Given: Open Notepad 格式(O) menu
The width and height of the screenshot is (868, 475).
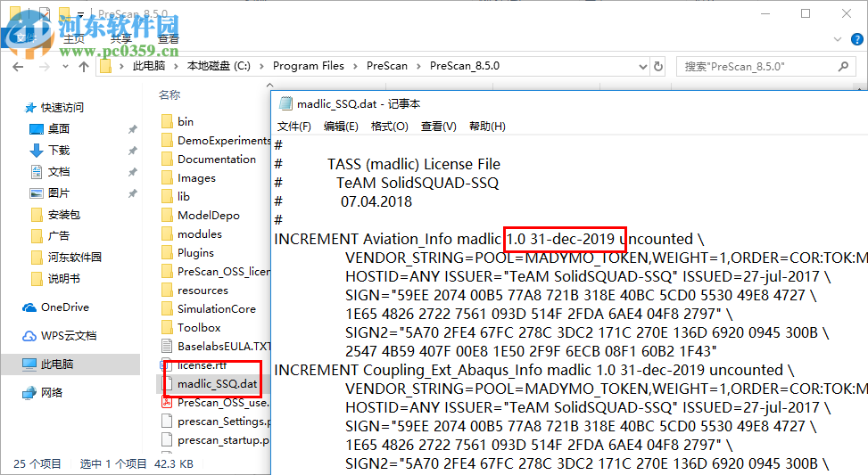Looking at the screenshot, I should pyautogui.click(x=390, y=127).
